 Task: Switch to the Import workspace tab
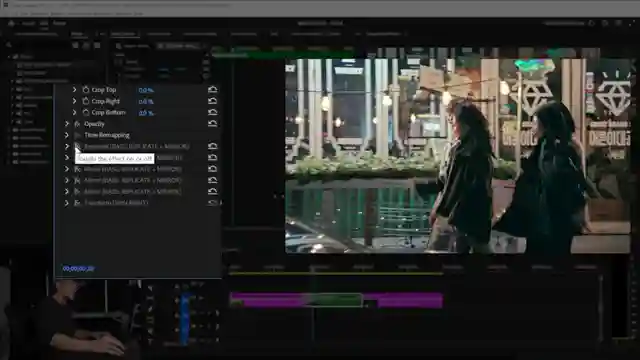[x=28, y=23]
